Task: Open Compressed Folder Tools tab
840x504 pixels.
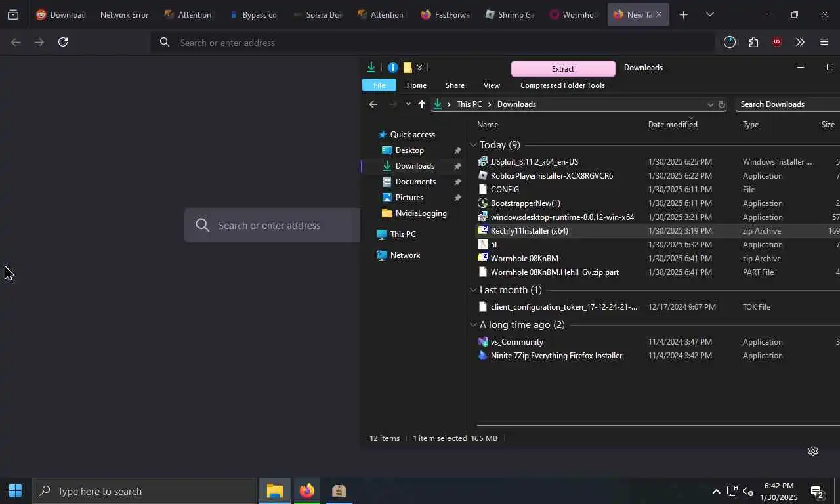Action: [x=562, y=85]
